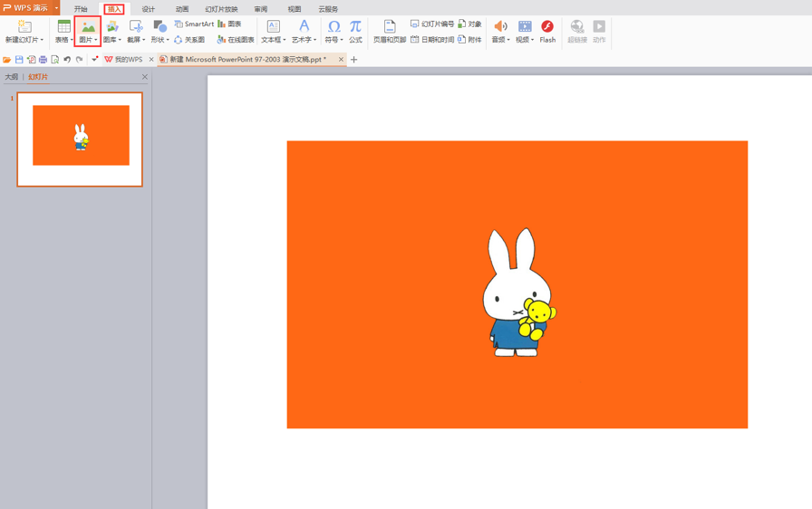Close the PowerPoint 演示文稿.ppt document tab
Image resolution: width=812 pixels, height=509 pixels.
point(341,60)
